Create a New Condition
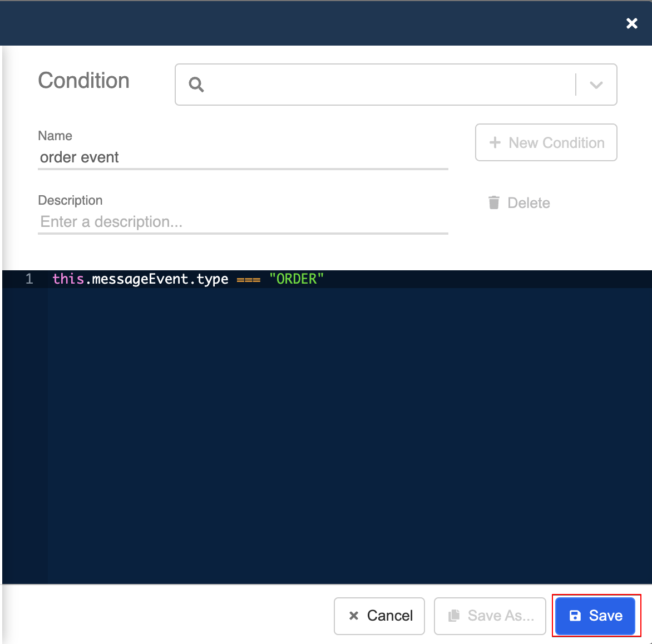The height and width of the screenshot is (644, 652). (x=545, y=142)
